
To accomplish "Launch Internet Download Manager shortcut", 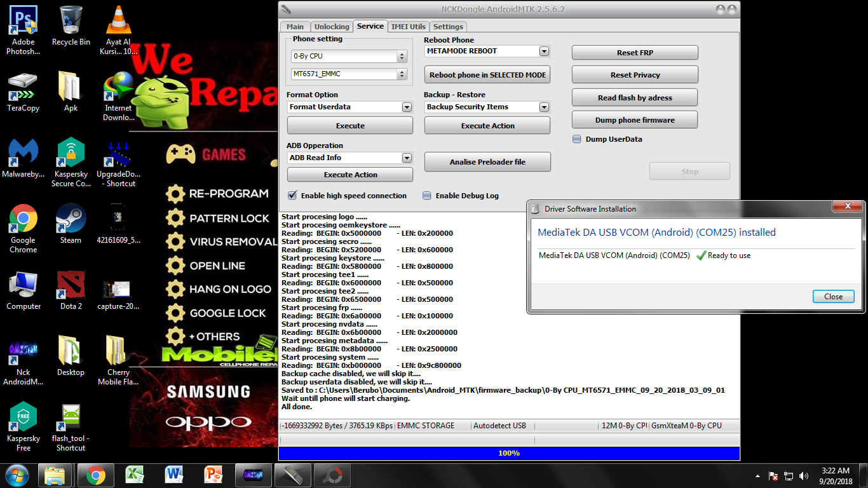I will (x=118, y=96).
